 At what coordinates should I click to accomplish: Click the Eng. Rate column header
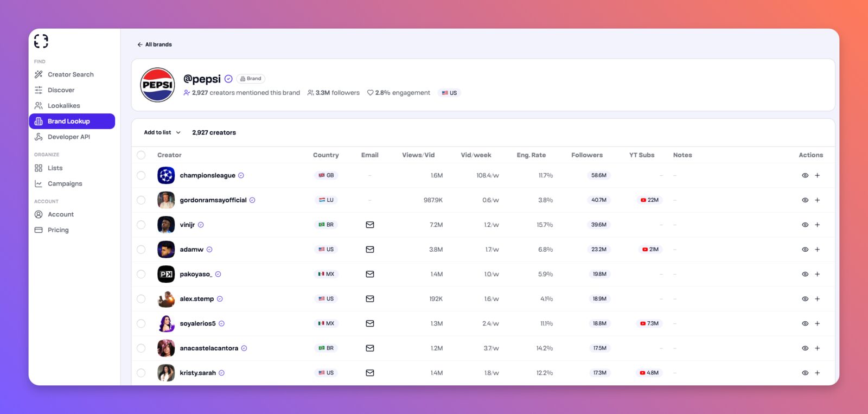531,155
